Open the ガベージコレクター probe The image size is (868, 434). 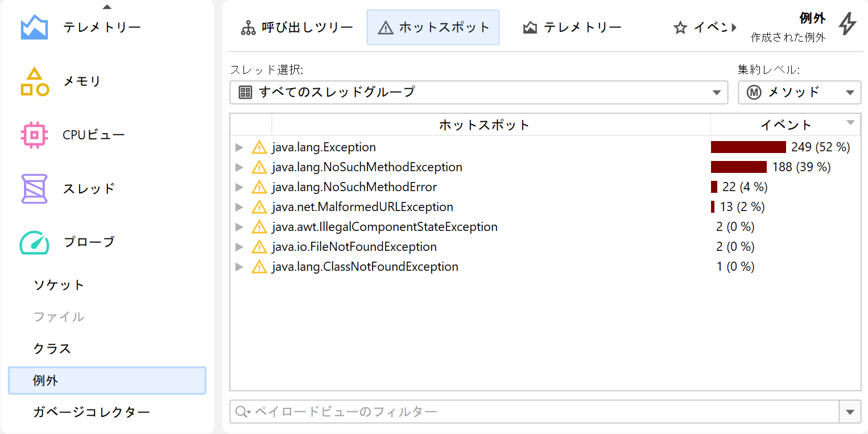coord(92,412)
